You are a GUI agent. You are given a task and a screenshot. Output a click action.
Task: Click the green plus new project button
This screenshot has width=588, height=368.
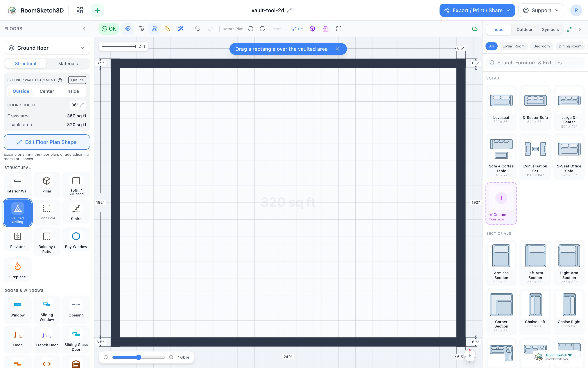click(97, 10)
